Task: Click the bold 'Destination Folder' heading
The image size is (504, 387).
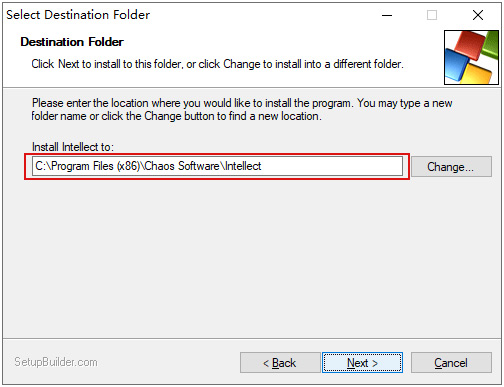Action: pyautogui.click(x=72, y=42)
